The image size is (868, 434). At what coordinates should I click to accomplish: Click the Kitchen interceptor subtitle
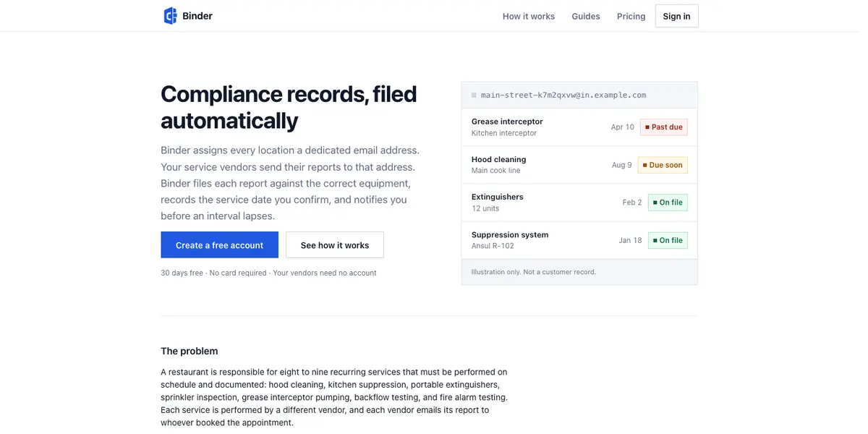pyautogui.click(x=504, y=133)
